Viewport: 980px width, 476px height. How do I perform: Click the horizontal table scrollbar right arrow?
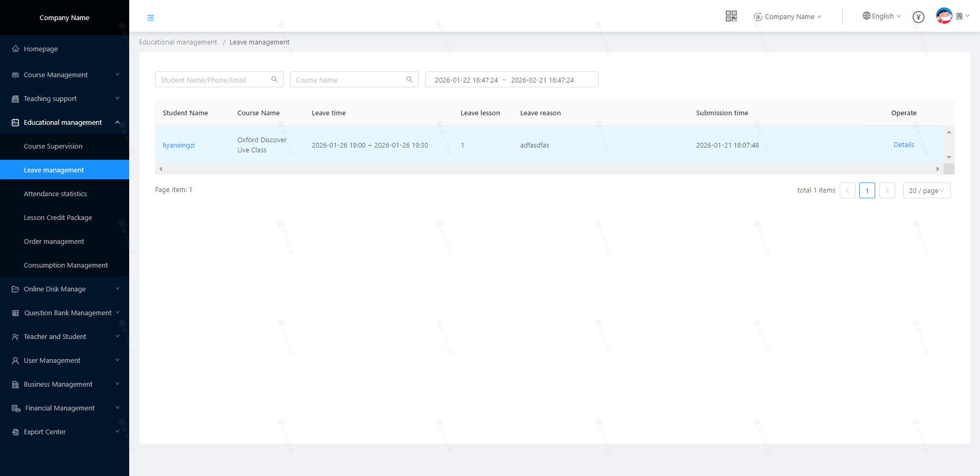click(937, 169)
